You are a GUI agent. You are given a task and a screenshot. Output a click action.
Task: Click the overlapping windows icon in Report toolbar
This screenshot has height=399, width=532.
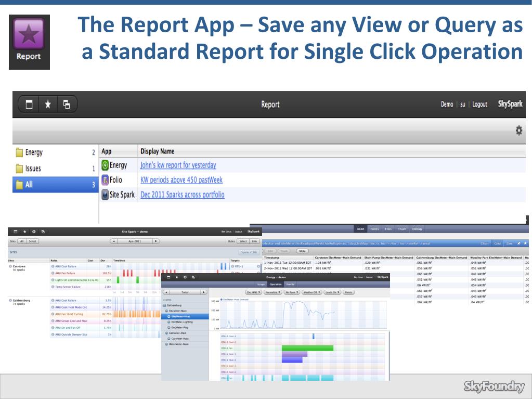coord(67,104)
